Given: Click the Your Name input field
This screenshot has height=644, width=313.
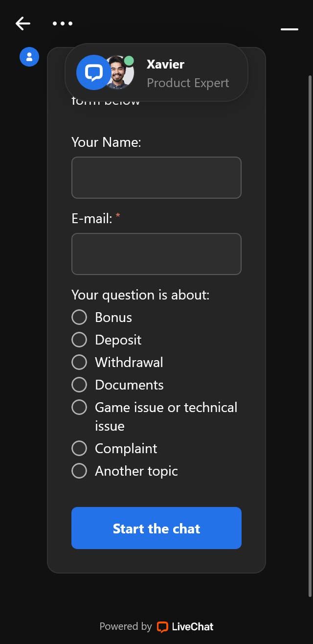Looking at the screenshot, I should 156,178.
